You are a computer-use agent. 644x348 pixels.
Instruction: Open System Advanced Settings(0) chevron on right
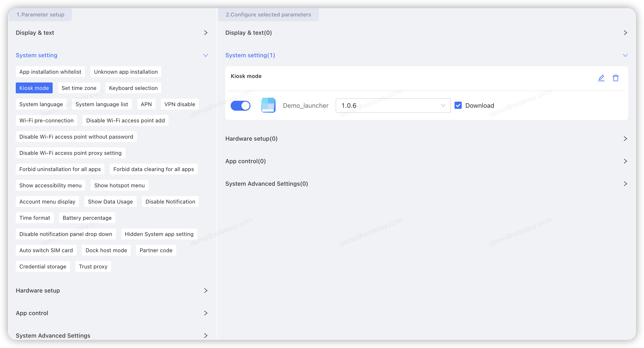[x=625, y=184]
